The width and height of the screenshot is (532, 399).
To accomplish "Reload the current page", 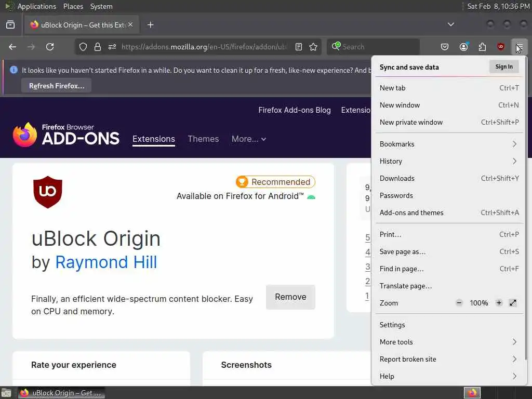I will 50,47.
